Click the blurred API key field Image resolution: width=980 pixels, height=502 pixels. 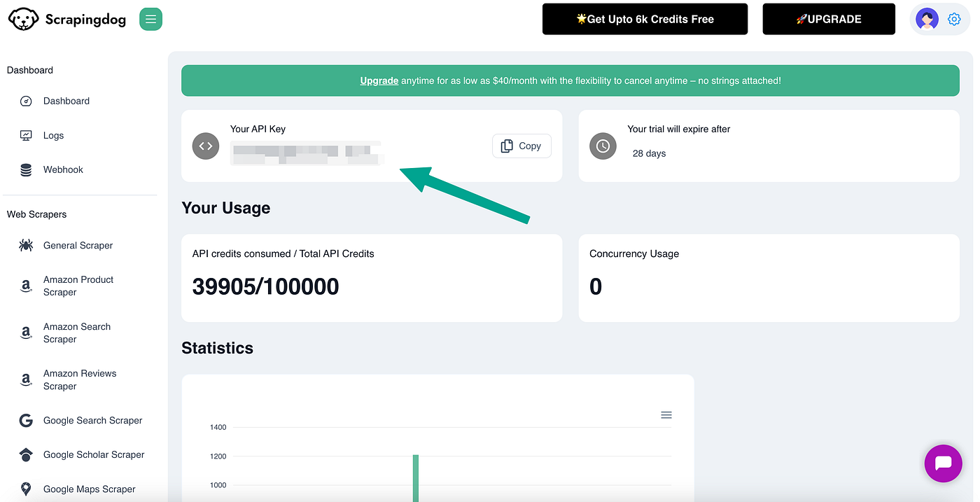(x=307, y=153)
